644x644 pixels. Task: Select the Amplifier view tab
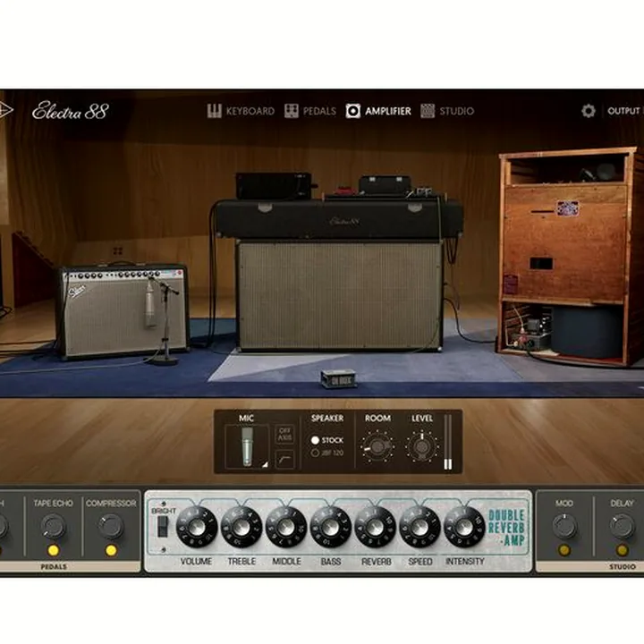click(x=377, y=111)
